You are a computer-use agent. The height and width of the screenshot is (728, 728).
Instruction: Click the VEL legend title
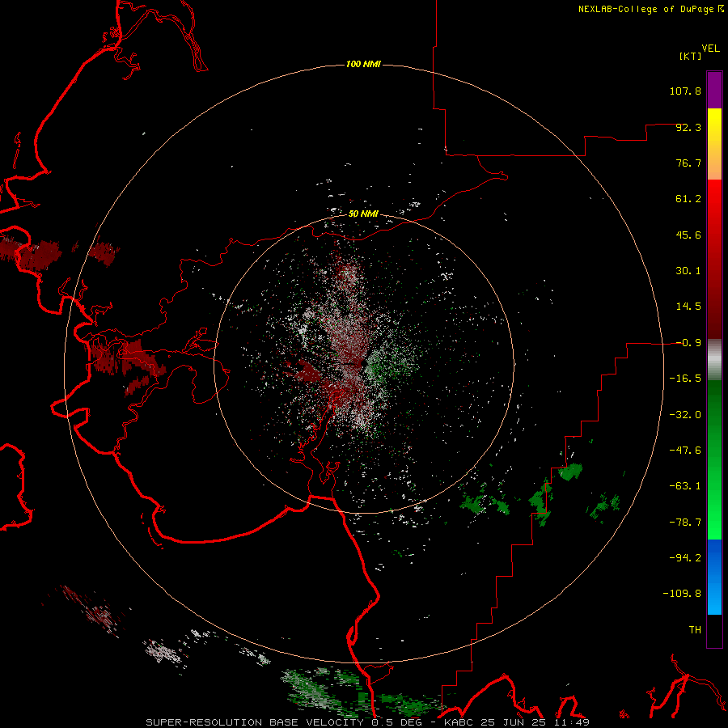click(711, 49)
